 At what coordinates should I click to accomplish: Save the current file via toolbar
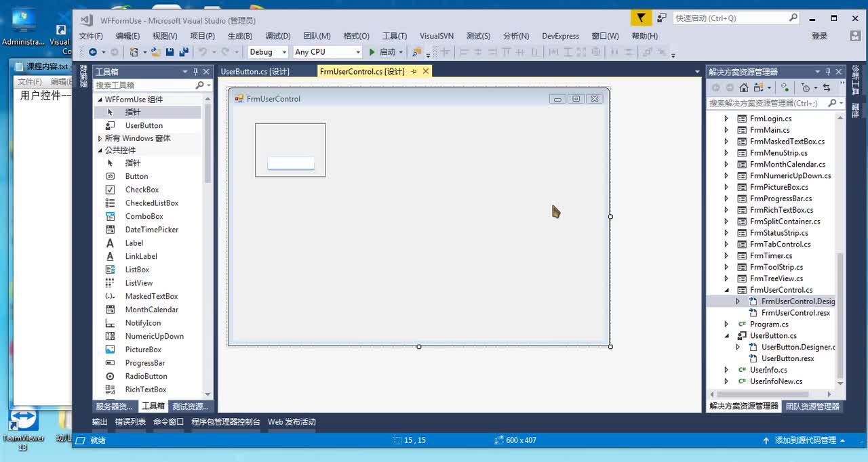point(170,51)
